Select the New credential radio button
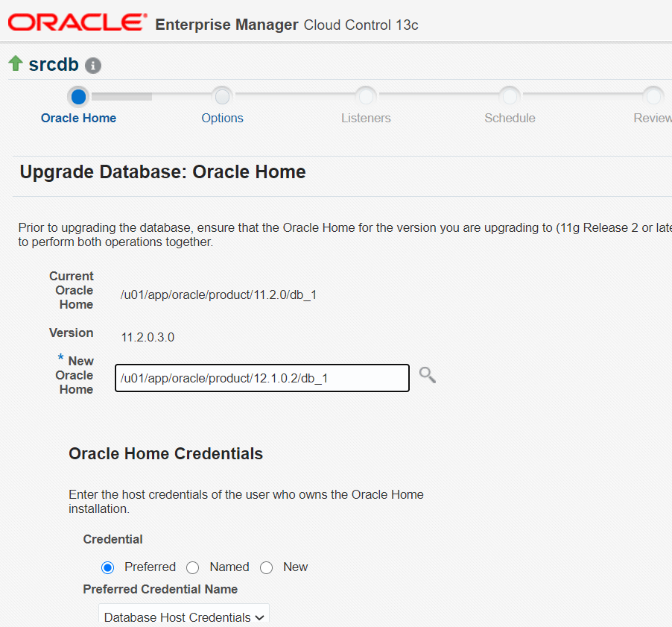 267,567
